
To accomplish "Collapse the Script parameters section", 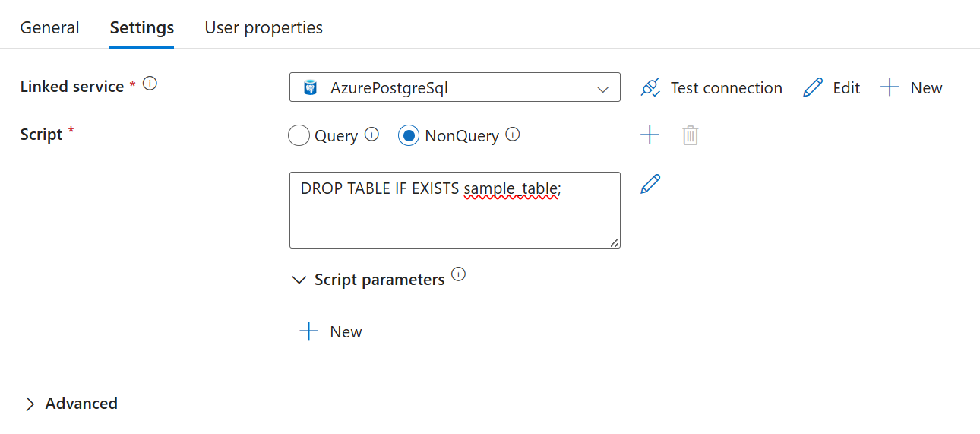I will tap(299, 280).
